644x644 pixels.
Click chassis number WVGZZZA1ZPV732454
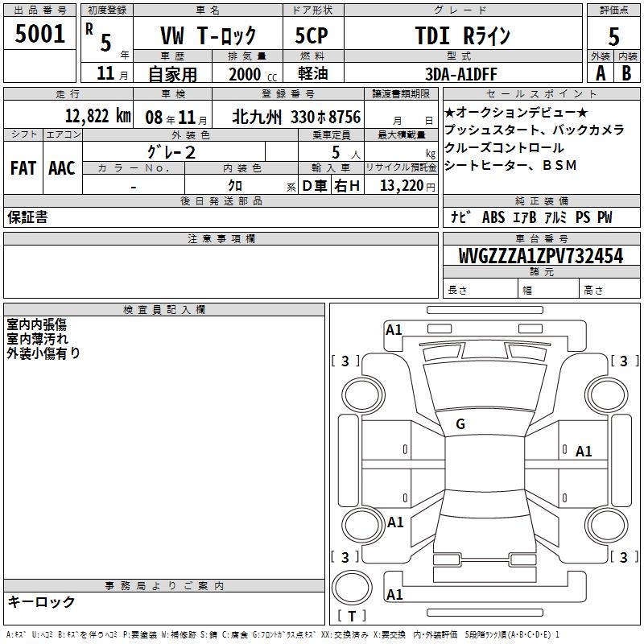pyautogui.click(x=541, y=256)
